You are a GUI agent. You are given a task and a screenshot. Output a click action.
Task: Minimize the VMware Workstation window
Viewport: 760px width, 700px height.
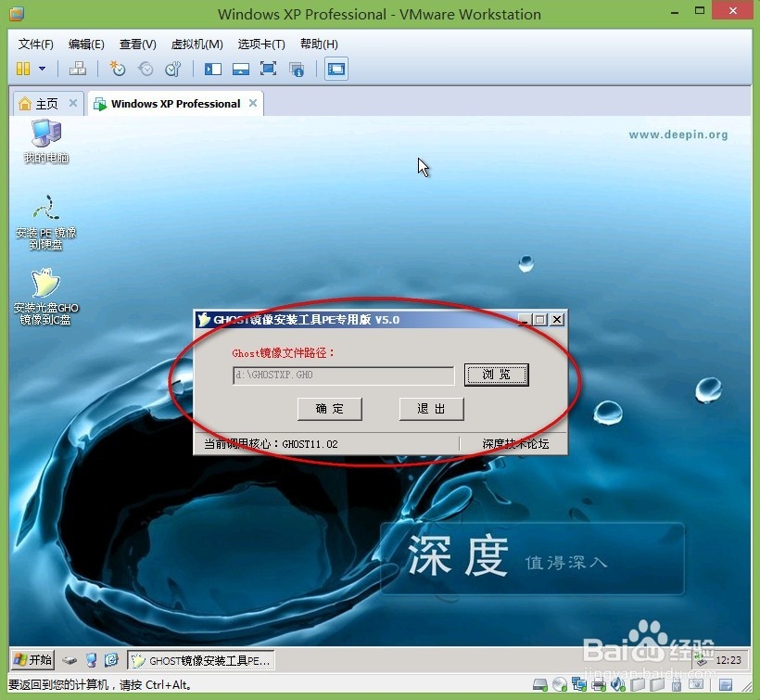tap(674, 12)
